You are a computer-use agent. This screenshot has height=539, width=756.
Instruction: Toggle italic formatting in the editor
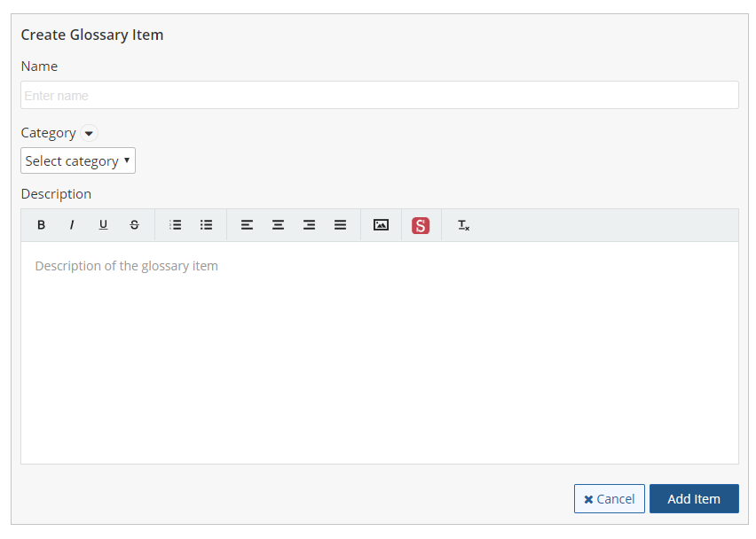pyautogui.click(x=72, y=225)
